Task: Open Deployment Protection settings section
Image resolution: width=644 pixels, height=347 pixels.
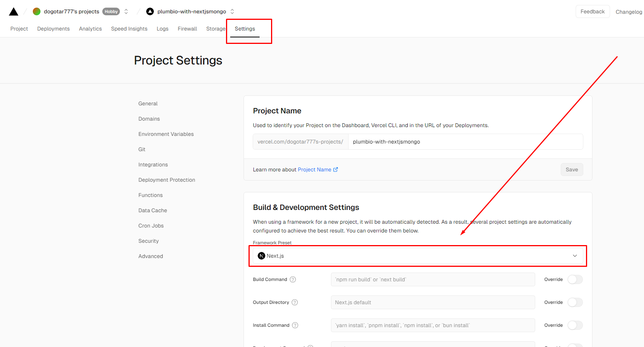Action: [x=167, y=180]
